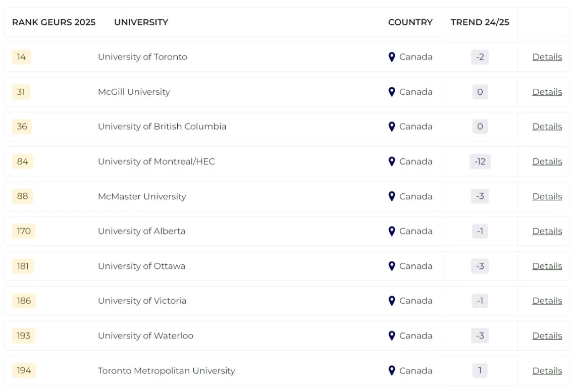Click the TREND 24/25 column header
The width and height of the screenshot is (577, 392).
tap(480, 22)
